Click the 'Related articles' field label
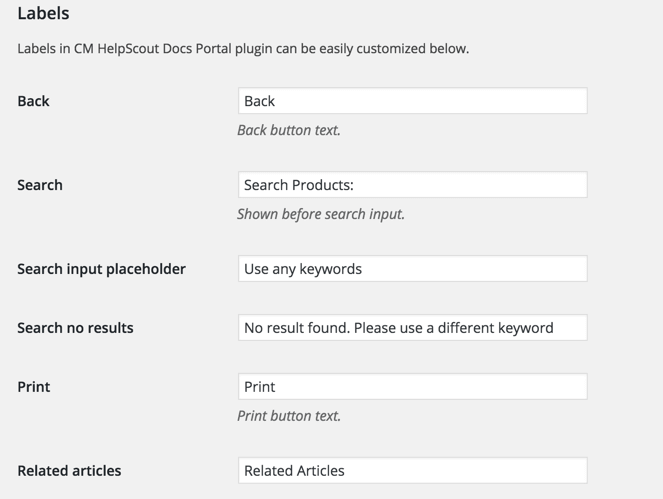 click(69, 471)
